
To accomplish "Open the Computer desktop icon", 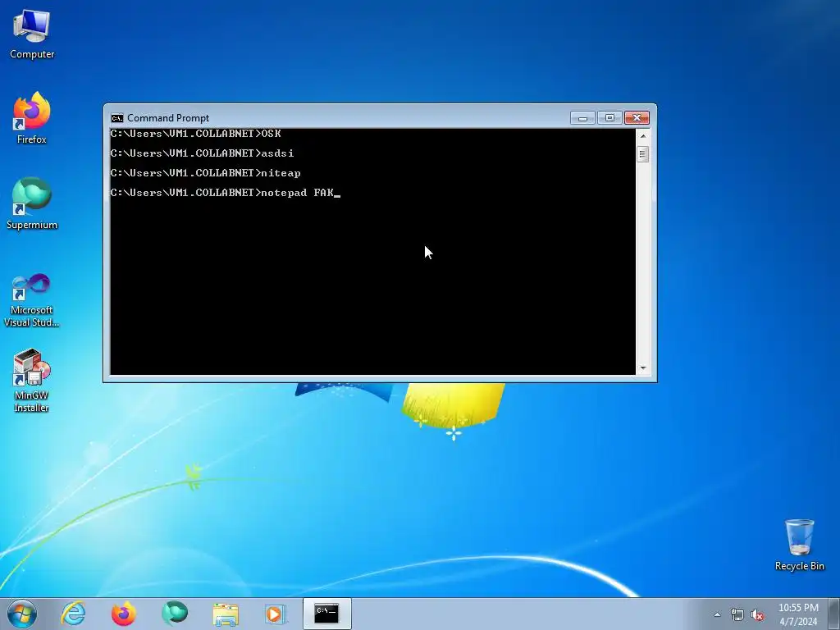I will click(32, 34).
